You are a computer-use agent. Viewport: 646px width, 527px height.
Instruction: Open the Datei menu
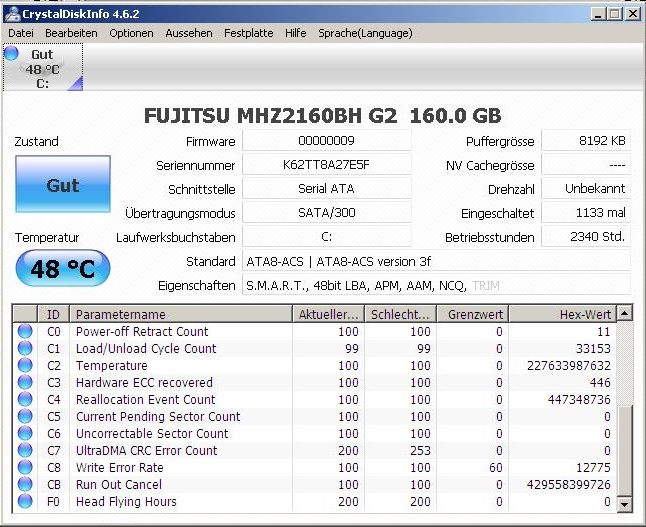click(21, 33)
